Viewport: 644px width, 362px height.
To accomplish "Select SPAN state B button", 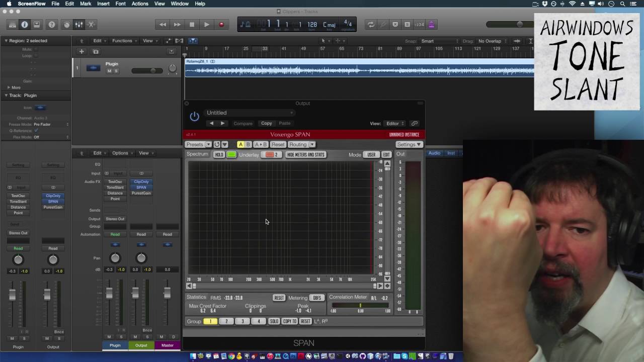I will pos(248,144).
